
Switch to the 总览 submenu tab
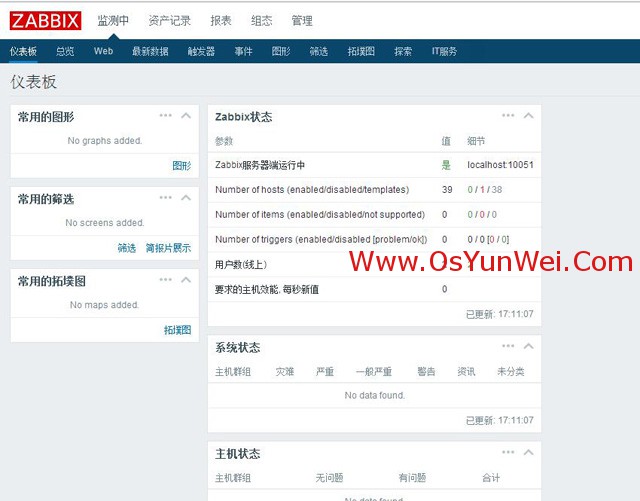[x=65, y=51]
